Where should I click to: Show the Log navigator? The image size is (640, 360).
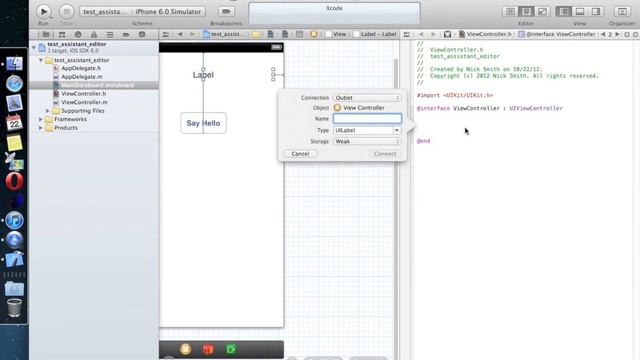click(142, 35)
